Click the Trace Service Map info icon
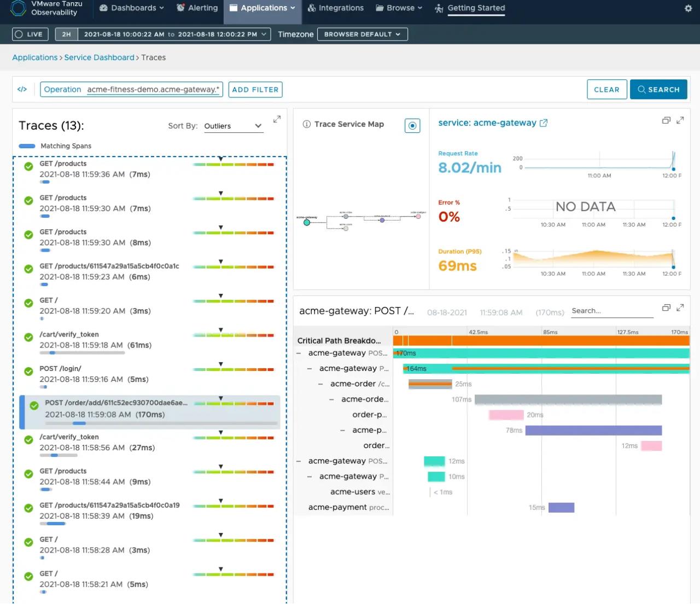Viewport: 700px width, 615px height. coord(307,124)
